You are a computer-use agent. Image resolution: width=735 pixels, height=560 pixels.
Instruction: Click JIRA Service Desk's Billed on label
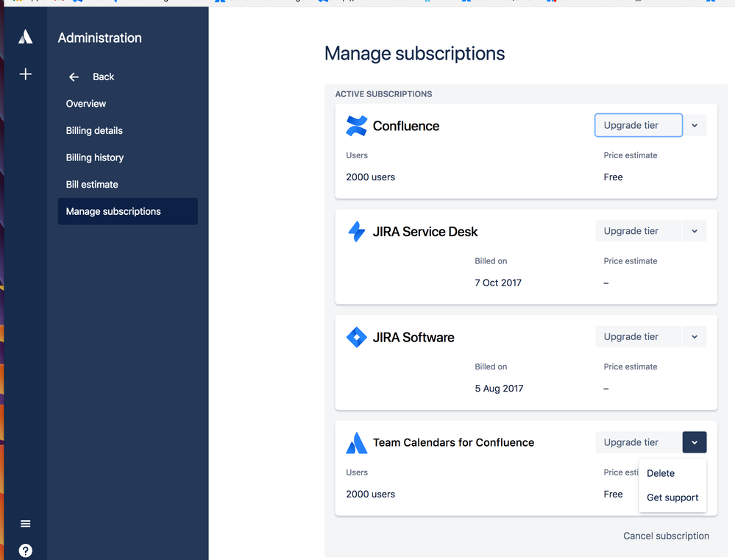pos(491,261)
